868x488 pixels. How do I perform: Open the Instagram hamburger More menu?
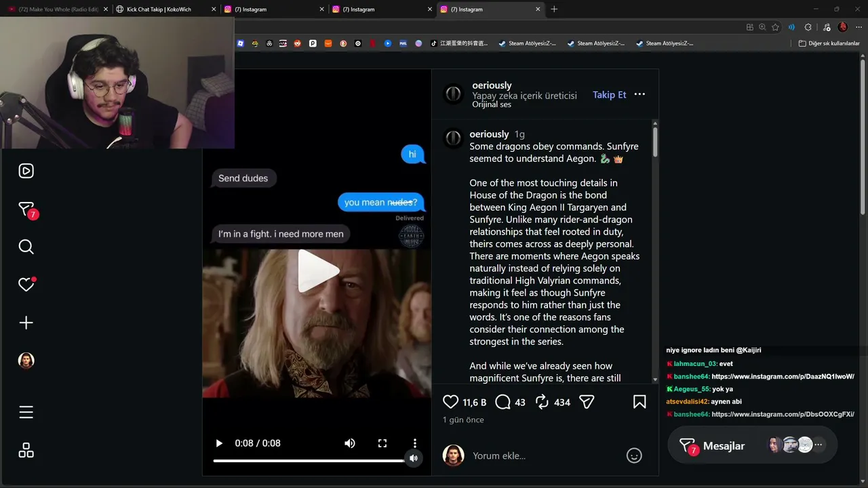point(26,412)
